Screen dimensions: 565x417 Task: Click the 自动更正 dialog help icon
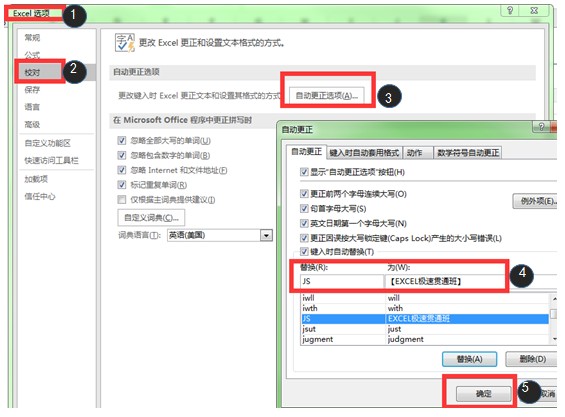pyautogui.click(x=541, y=127)
